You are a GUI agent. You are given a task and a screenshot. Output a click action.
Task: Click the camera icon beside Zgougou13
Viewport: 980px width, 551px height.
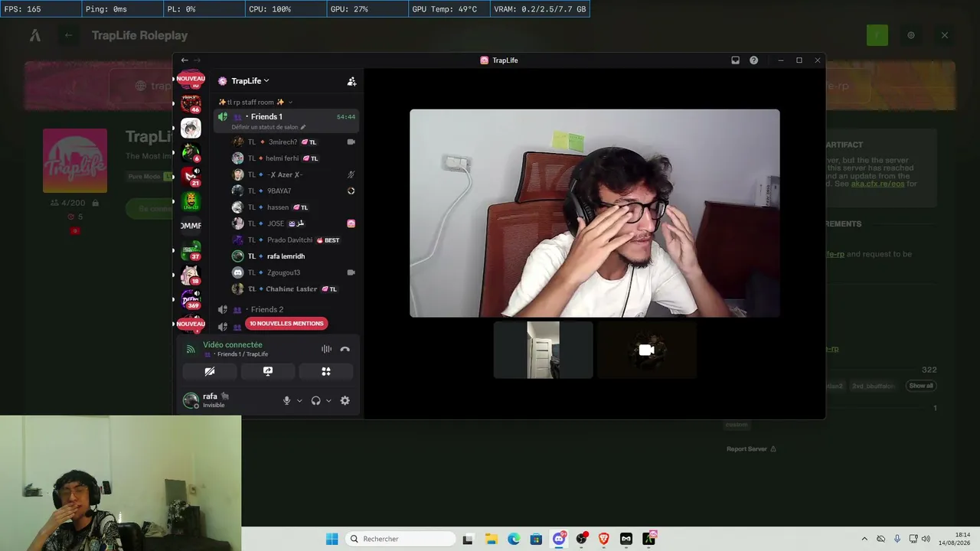pos(351,272)
